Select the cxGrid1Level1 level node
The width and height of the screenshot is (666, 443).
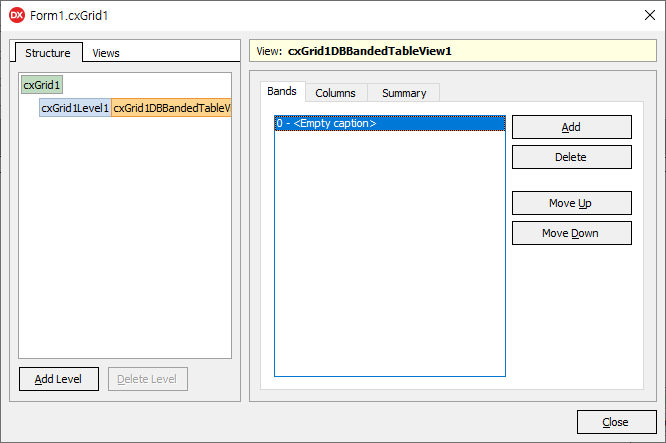point(75,108)
